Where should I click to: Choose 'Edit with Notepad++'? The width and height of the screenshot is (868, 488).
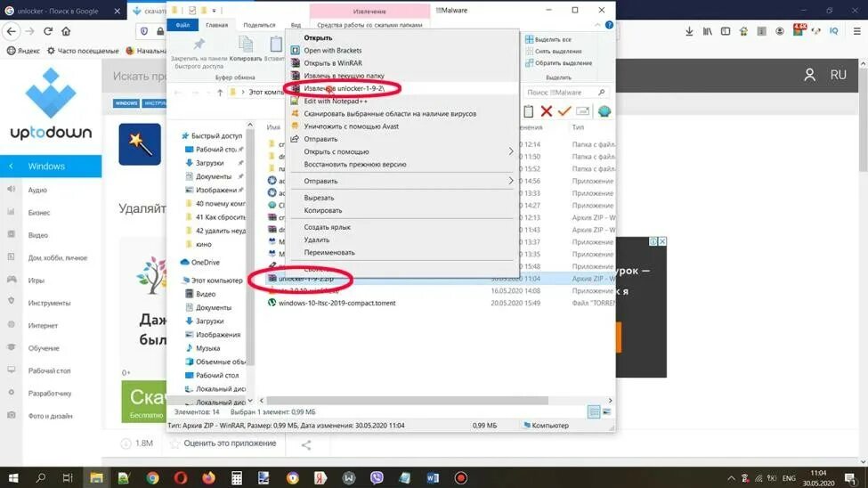click(336, 101)
